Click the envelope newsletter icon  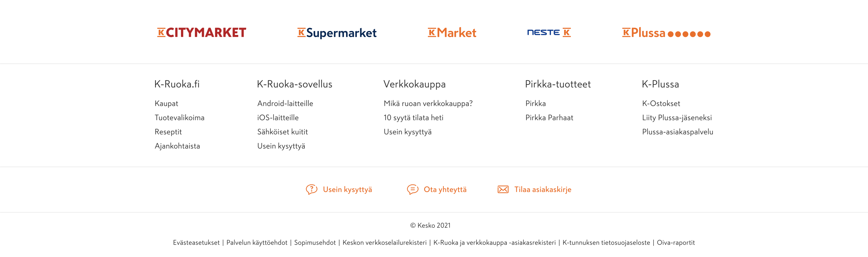coord(503,189)
